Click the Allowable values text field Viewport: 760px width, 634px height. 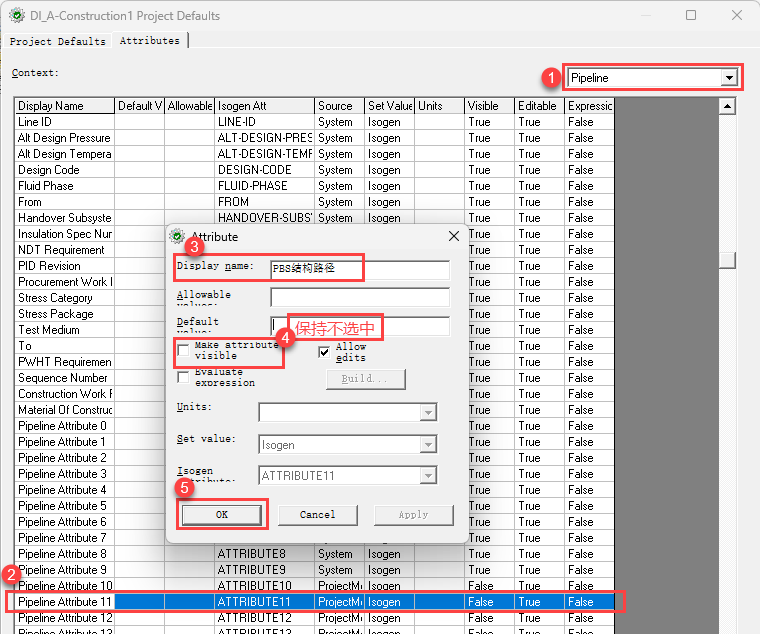359,297
